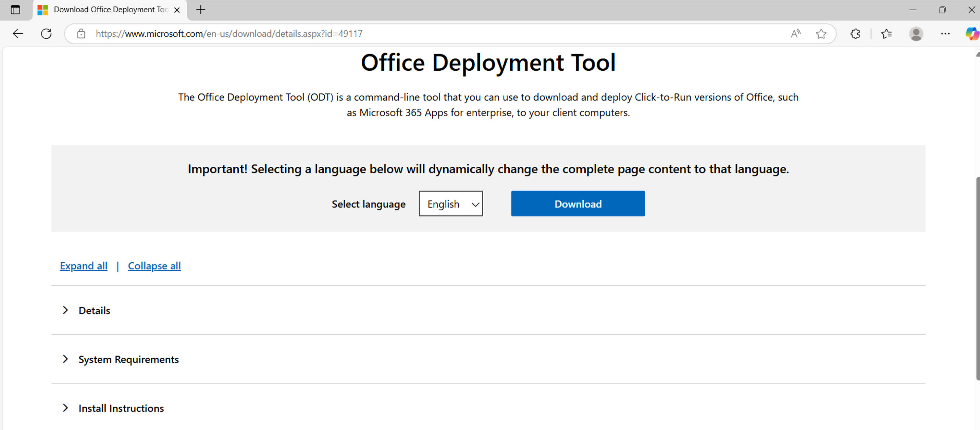Close the Download Office Deployment Tool tab
Image resolution: width=980 pixels, height=430 pixels.
177,10
